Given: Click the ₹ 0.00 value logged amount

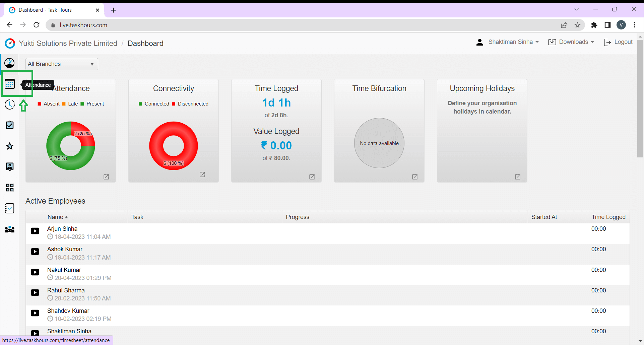Looking at the screenshot, I should (276, 145).
